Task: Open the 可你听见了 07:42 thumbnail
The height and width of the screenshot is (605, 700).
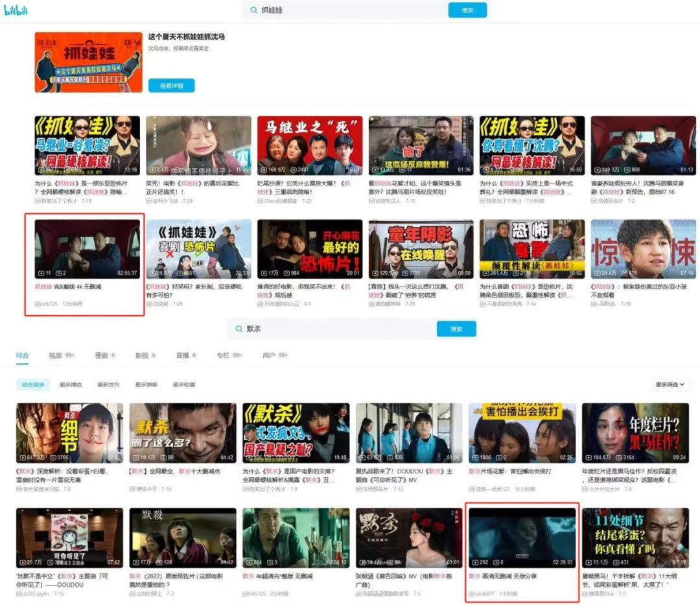Action: (69, 538)
